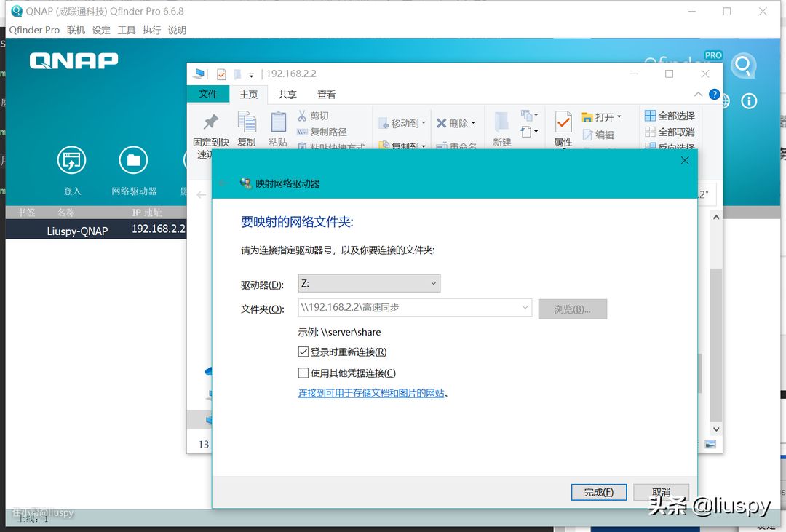Click 全部选择 select all option
The image size is (786, 532).
670,116
